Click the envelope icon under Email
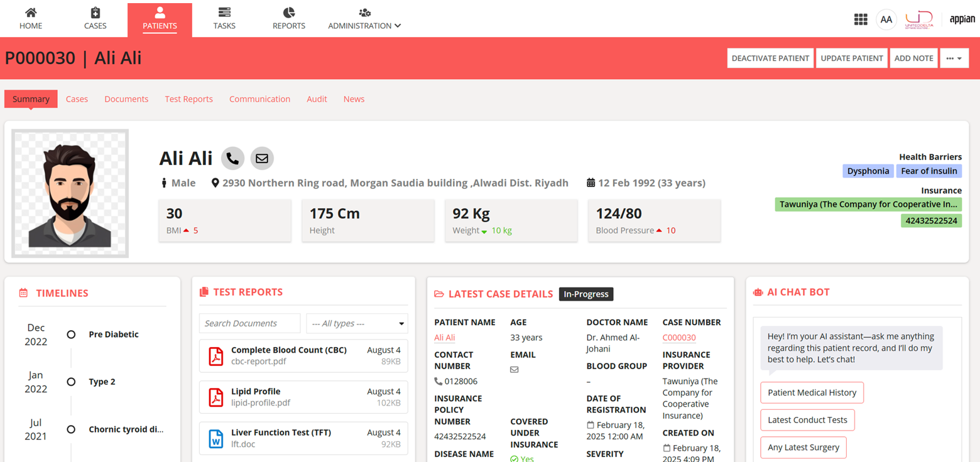The width and height of the screenshot is (980, 462). point(514,370)
